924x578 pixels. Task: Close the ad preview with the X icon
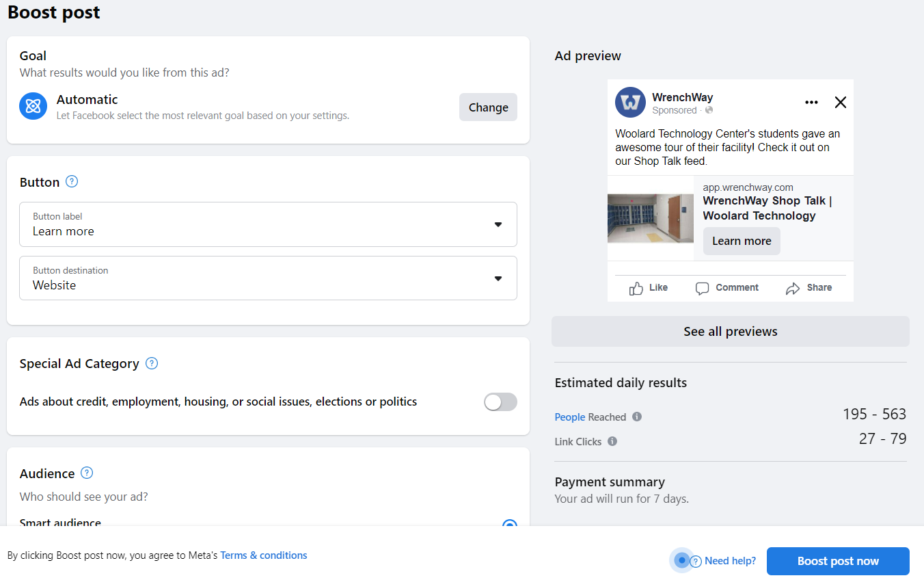841,103
